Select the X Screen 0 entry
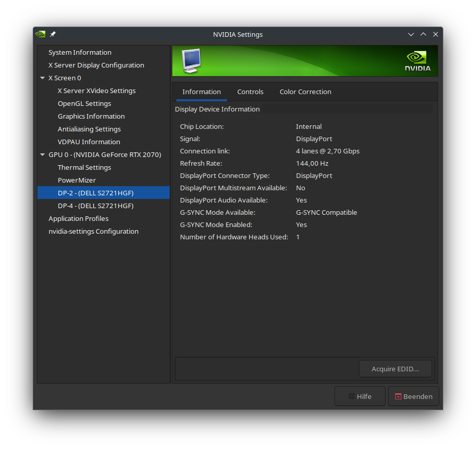 click(64, 78)
